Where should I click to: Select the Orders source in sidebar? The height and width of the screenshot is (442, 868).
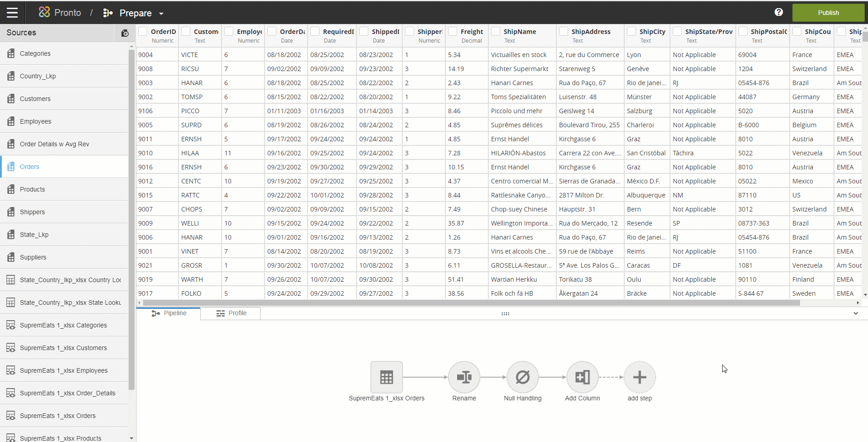point(64,167)
